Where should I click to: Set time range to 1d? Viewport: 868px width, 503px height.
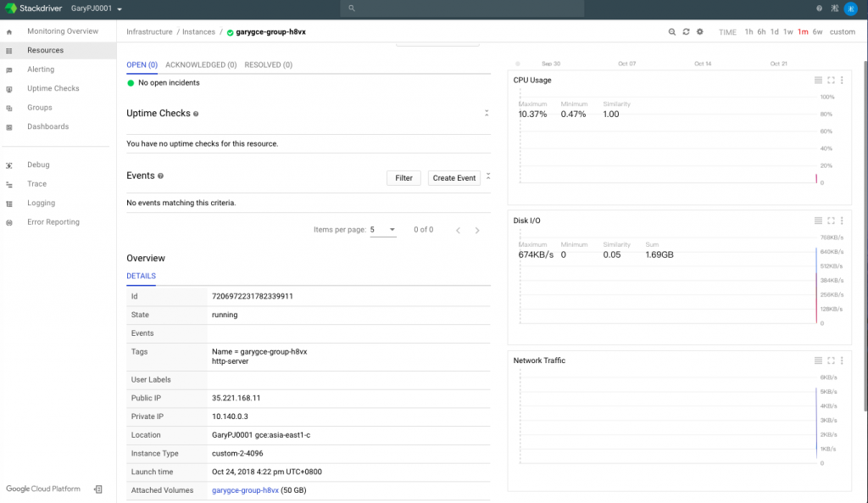(775, 31)
